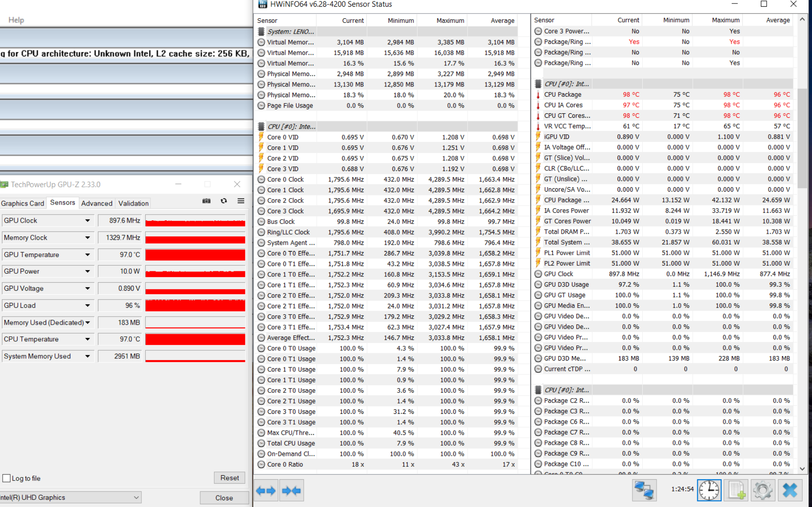Click the 1:24:54 elapsed time readout

[682, 489]
